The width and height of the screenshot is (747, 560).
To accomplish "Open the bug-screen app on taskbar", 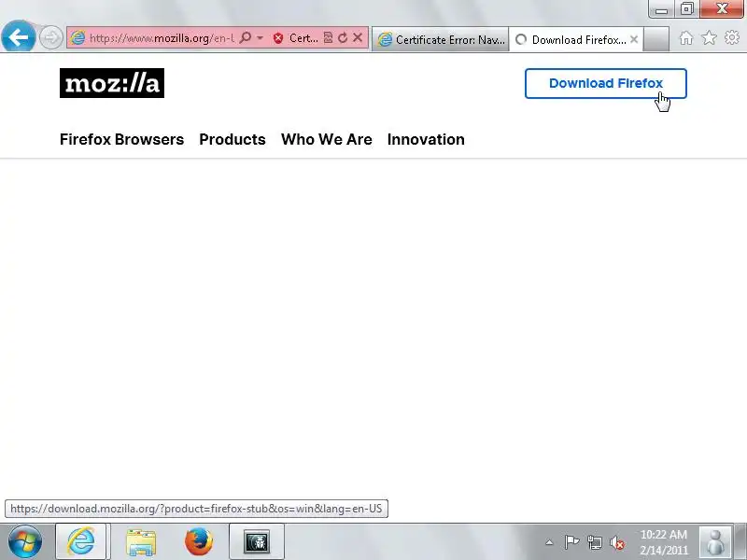I will 257,541.
